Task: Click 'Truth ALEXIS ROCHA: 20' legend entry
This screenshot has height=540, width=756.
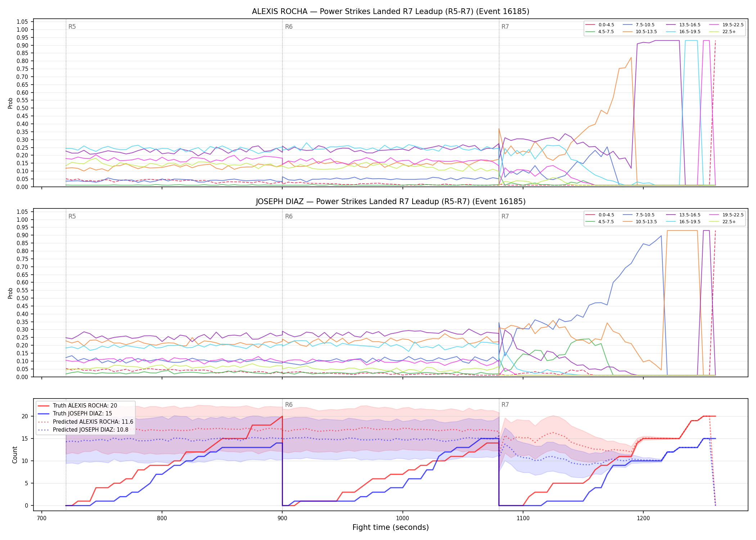Action: (x=85, y=406)
